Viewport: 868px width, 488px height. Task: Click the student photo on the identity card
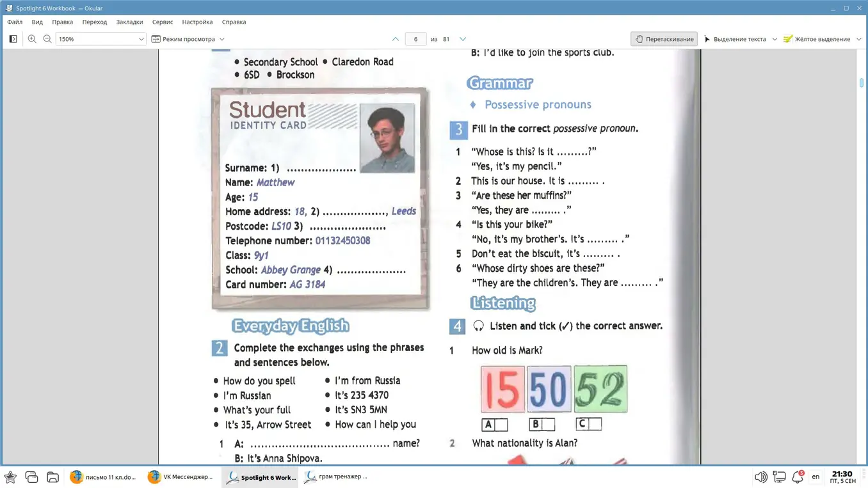point(387,138)
